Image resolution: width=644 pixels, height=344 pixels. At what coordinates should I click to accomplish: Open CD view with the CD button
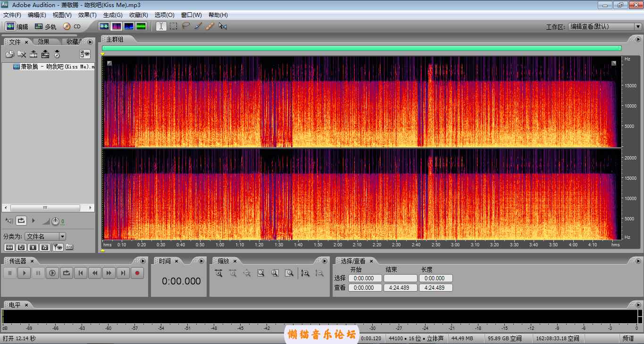click(x=72, y=26)
